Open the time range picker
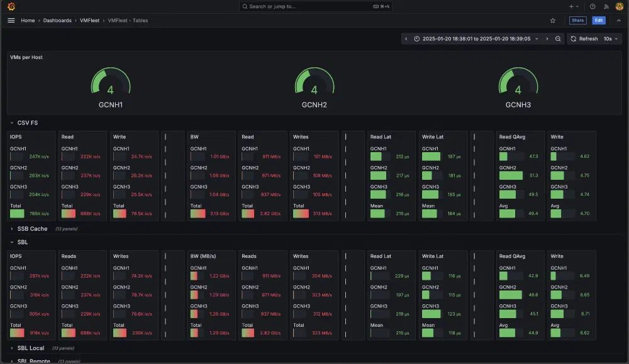Screen dimensions: 629x364 [x=476, y=39]
